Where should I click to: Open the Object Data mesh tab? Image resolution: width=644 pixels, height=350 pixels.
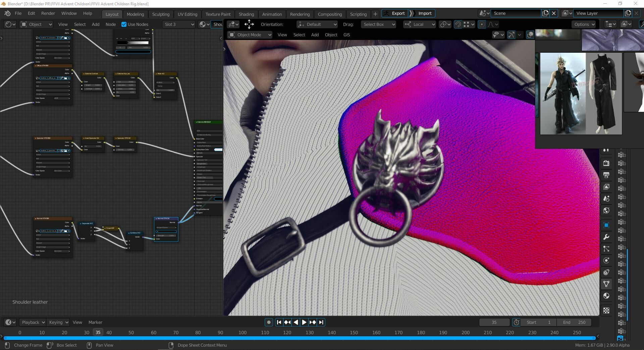[x=606, y=284]
